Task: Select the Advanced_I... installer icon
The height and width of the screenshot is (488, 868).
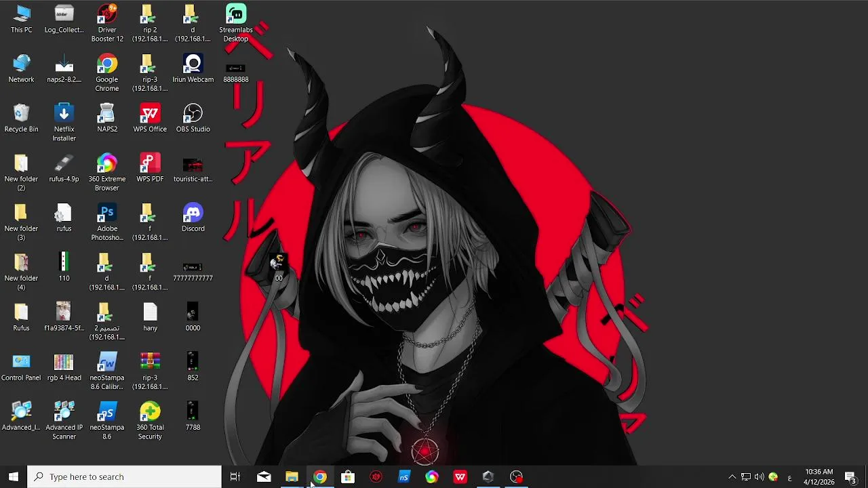Action: point(21,416)
